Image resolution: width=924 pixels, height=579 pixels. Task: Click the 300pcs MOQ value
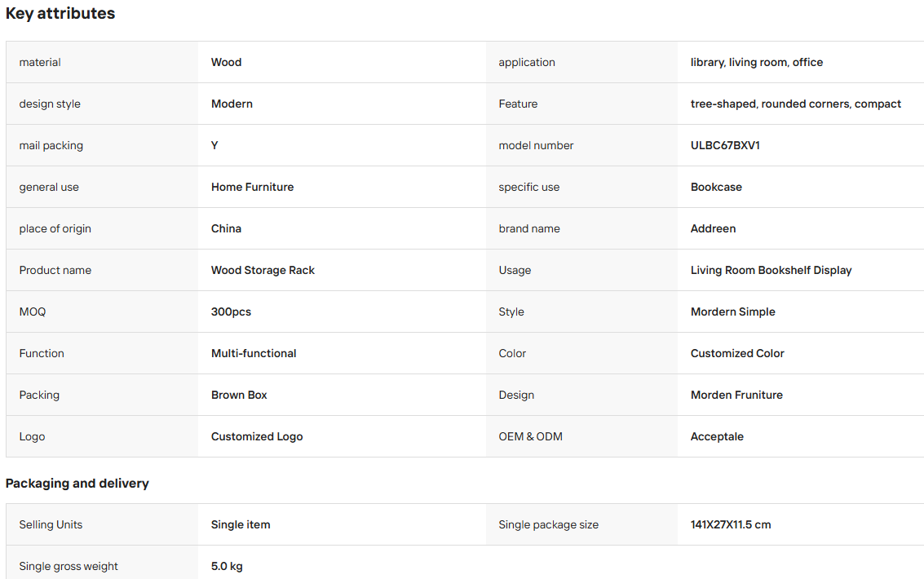[x=231, y=312]
